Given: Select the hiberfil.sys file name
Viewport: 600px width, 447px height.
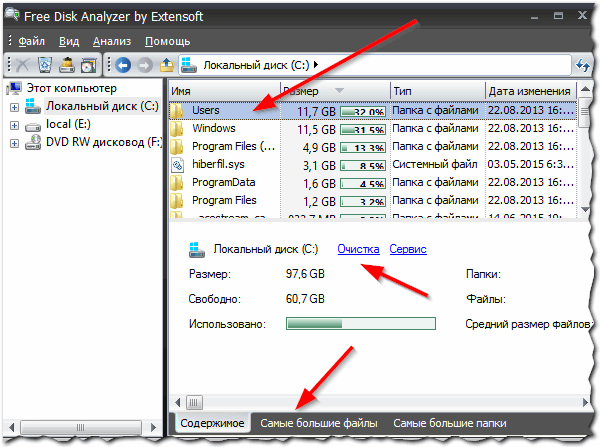Looking at the screenshot, I should coord(218,165).
